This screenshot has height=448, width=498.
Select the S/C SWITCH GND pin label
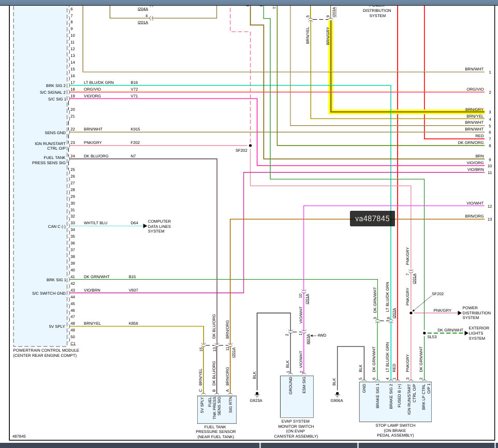point(49,293)
